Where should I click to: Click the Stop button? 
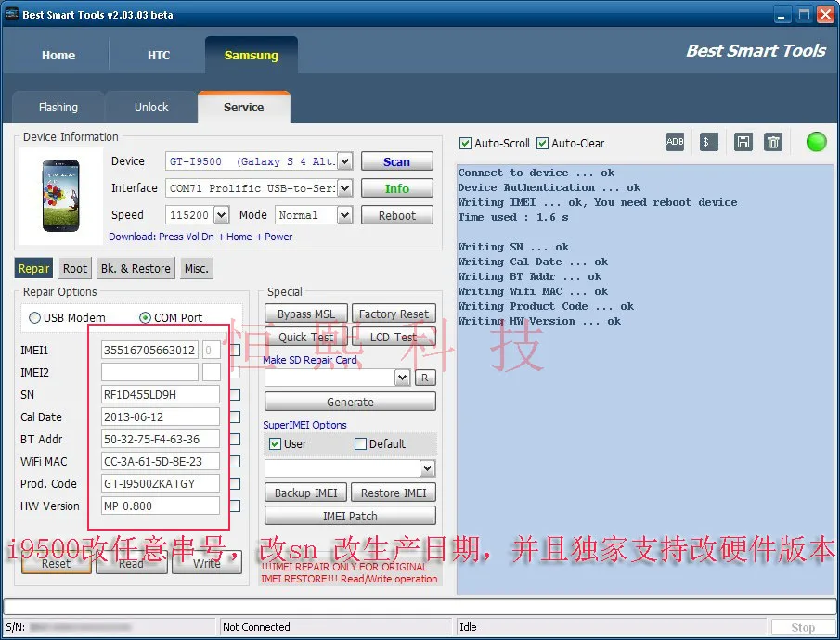(x=803, y=627)
